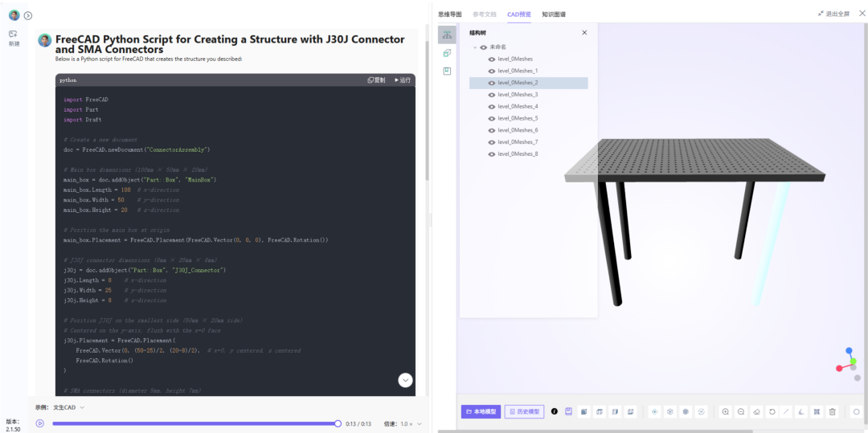
Task: Zoom out of the 3D model
Action: pos(741,411)
